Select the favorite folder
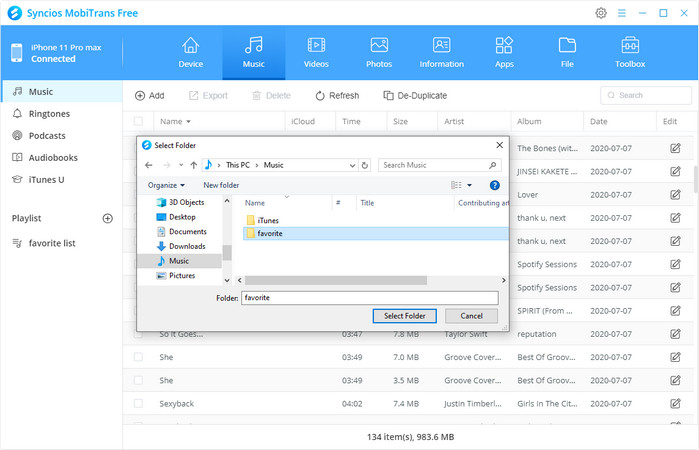The image size is (699, 450). 376,233
